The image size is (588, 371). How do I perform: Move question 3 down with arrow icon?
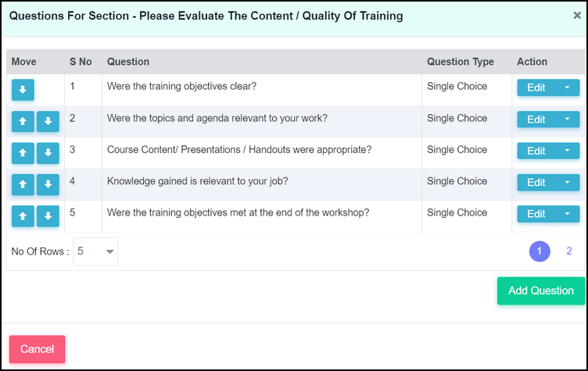pos(48,153)
